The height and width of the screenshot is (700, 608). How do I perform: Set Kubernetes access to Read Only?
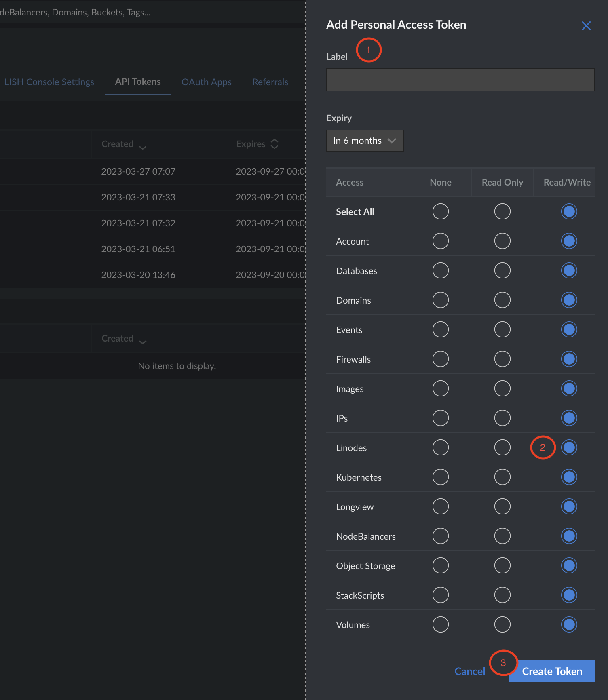point(502,477)
